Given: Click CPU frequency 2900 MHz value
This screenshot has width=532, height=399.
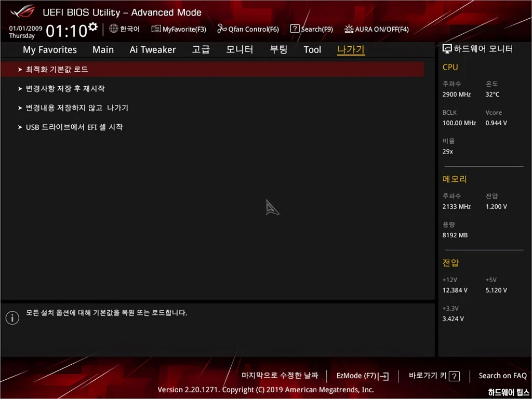Looking at the screenshot, I should [x=456, y=95].
